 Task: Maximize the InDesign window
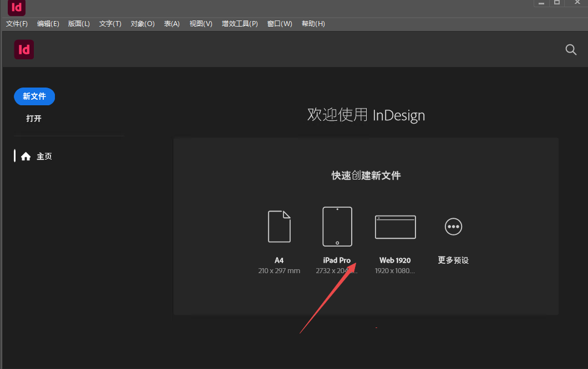[x=557, y=3]
